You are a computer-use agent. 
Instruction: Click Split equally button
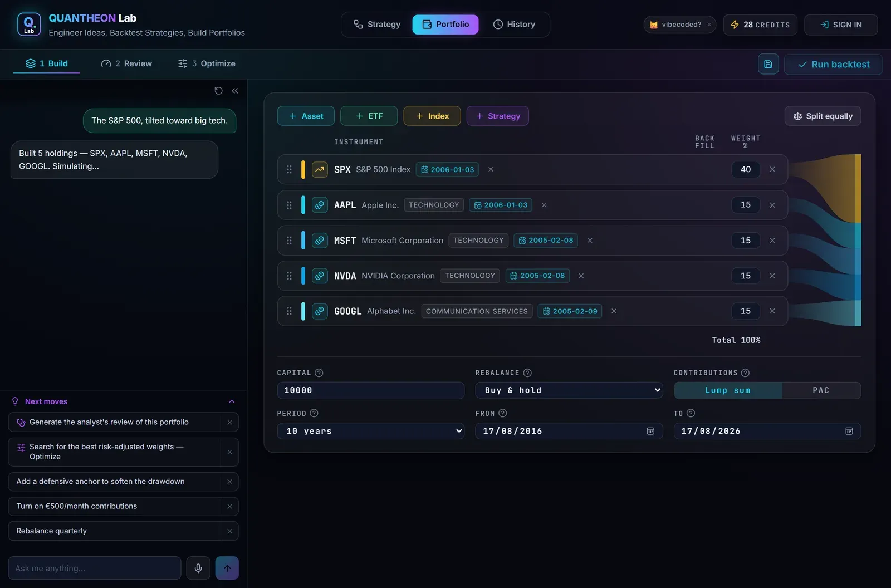(x=823, y=116)
